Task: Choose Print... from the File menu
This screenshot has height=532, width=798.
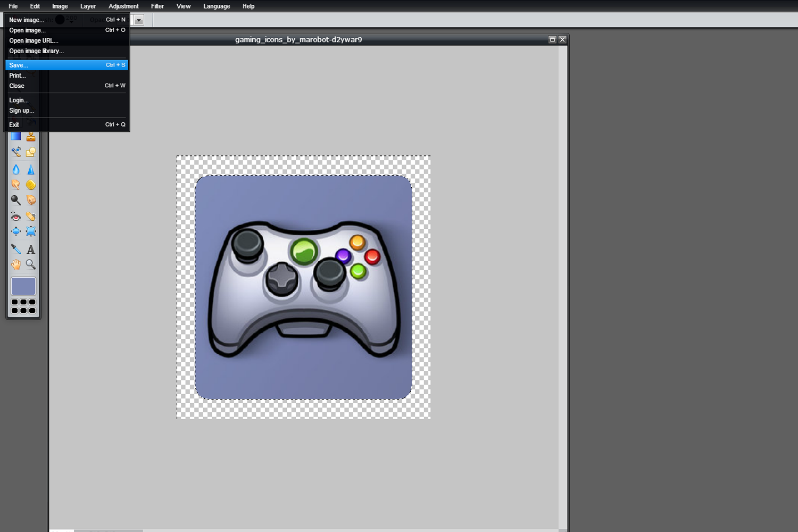Action: click(67, 76)
